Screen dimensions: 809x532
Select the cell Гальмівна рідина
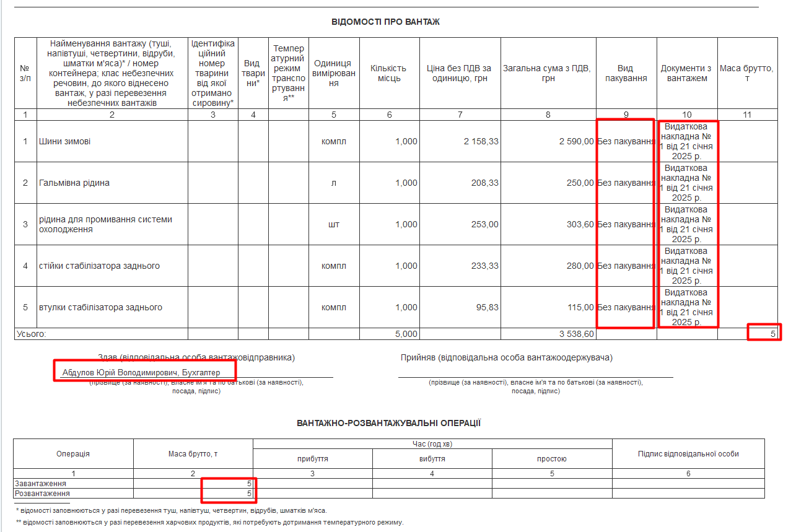112,183
